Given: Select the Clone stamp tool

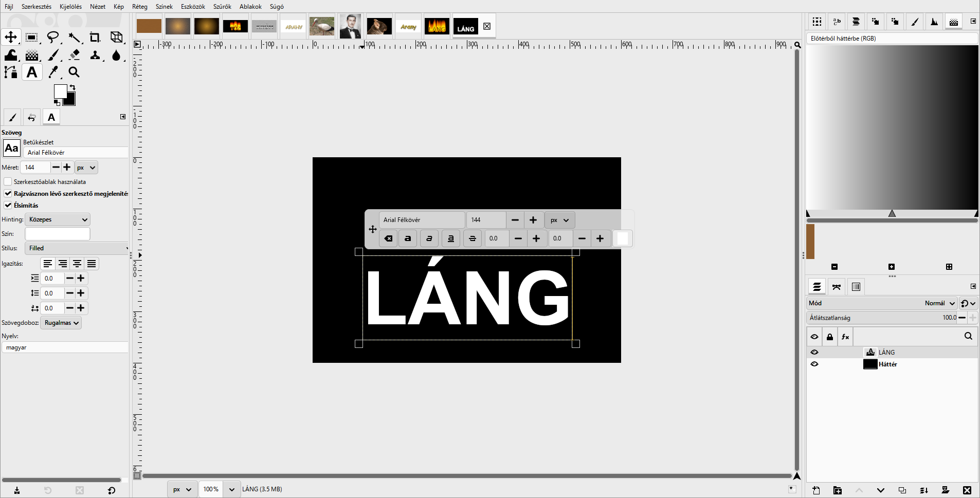Looking at the screenshot, I should (95, 54).
